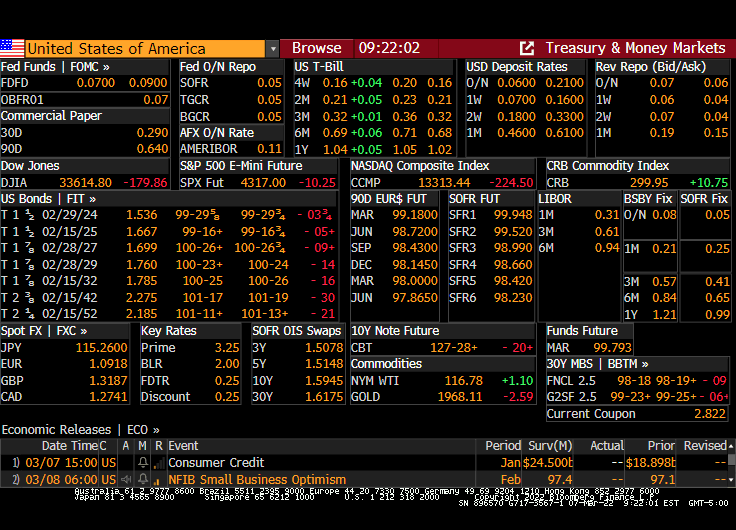Click the pop-out window icon beside Treasury & Money Markets
Image resolution: width=736 pixels, height=530 pixels.
point(527,48)
